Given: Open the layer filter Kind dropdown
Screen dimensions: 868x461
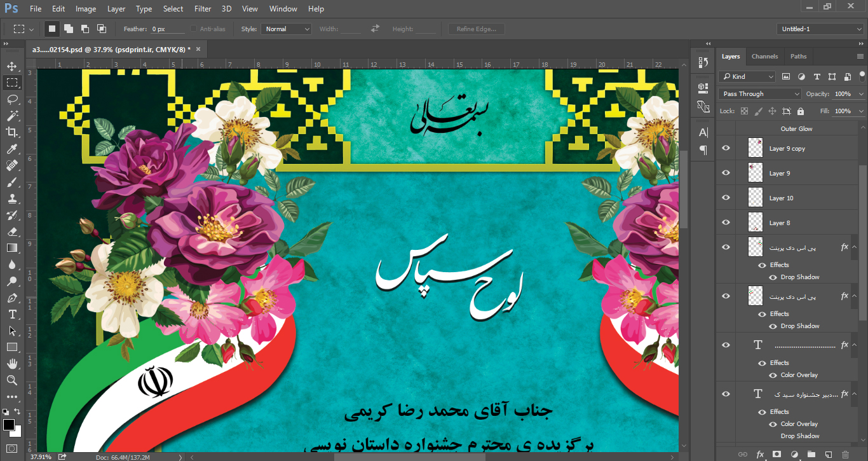Looking at the screenshot, I should pos(747,76).
